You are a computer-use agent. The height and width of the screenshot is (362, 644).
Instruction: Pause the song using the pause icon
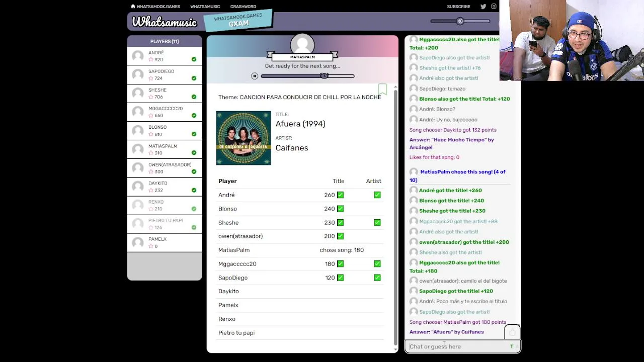pos(255,76)
